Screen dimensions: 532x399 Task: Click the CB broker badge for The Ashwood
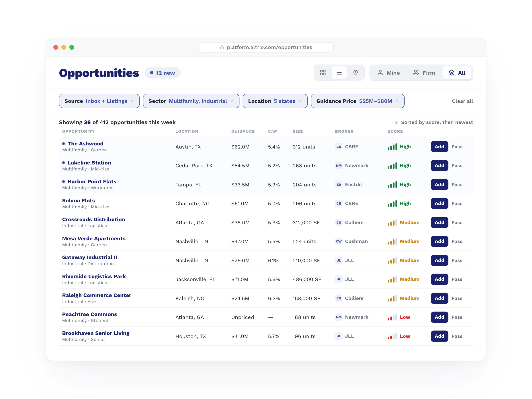click(x=339, y=147)
